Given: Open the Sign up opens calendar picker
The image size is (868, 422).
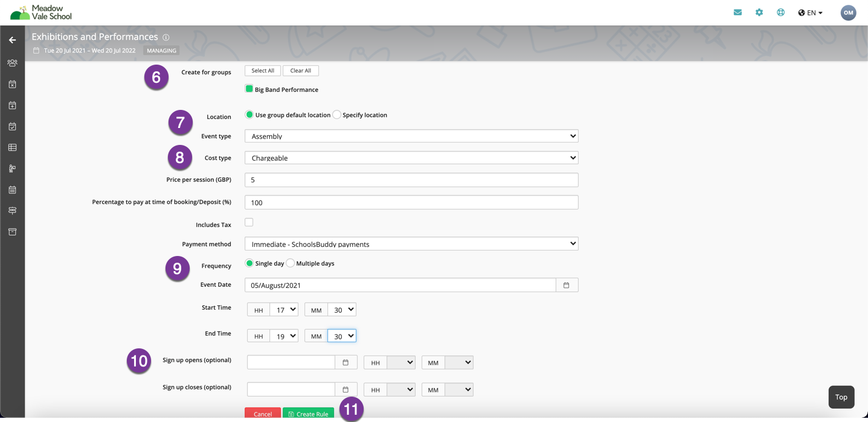Looking at the screenshot, I should [346, 362].
